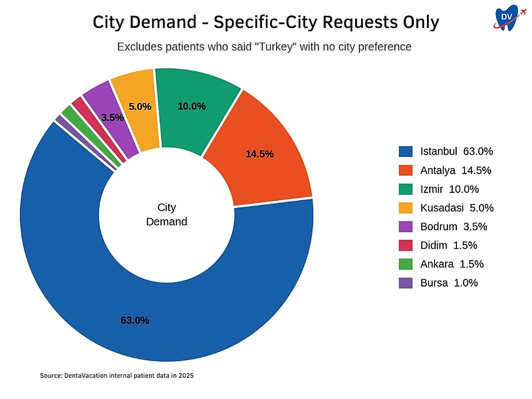
Task: Click the 10.0% label on the green slice
Action: (x=192, y=106)
